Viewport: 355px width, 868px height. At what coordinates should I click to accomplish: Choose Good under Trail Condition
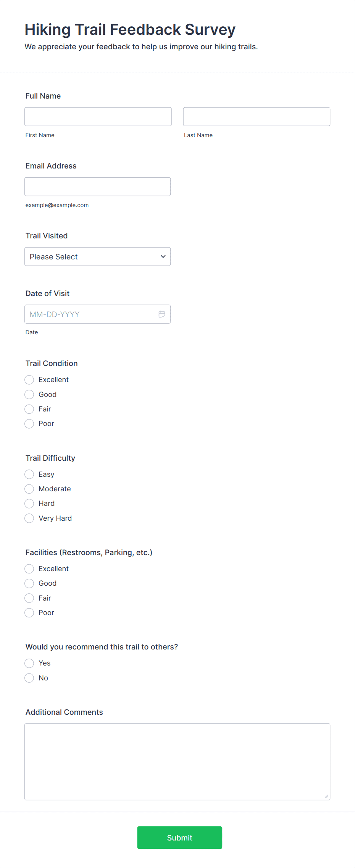(29, 394)
